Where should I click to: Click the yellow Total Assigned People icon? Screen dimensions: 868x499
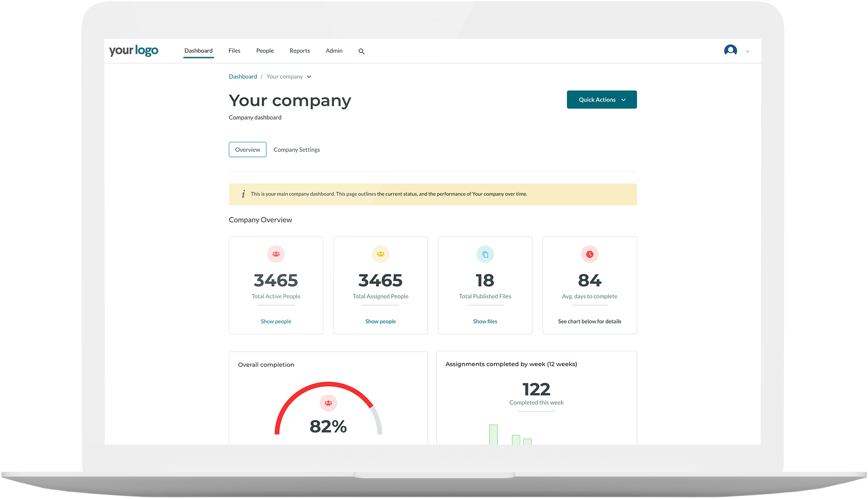tap(380, 254)
